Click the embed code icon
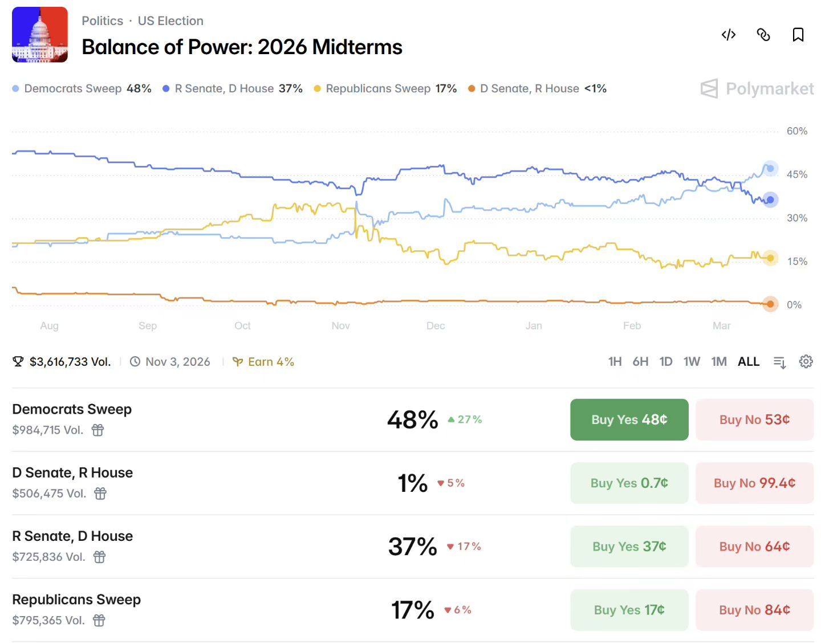The width and height of the screenshot is (821, 644). click(x=729, y=35)
